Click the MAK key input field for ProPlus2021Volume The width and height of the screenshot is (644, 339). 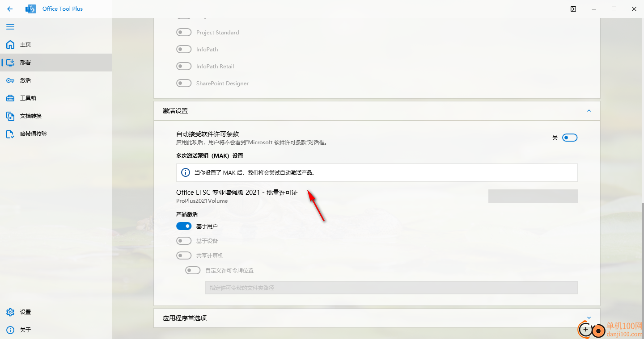(533, 196)
